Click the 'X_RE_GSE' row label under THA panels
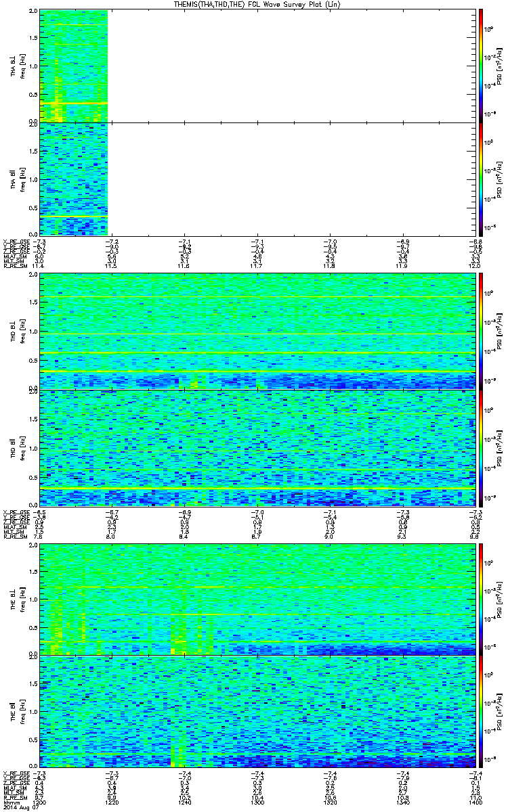The image size is (508, 812). [15, 241]
